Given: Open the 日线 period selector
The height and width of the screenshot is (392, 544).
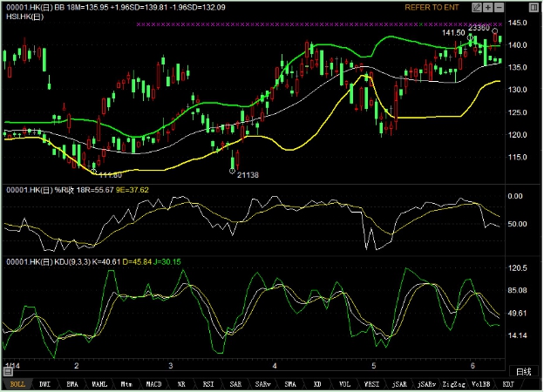Looking at the screenshot, I should point(523,371).
